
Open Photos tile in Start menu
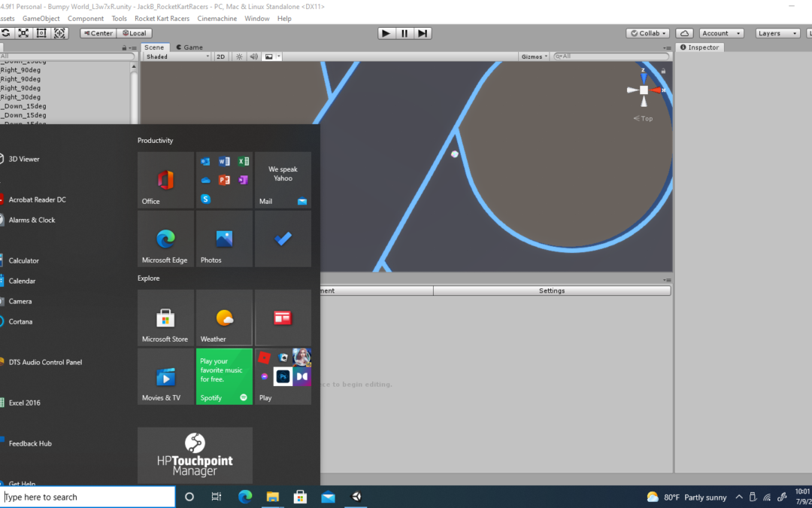(x=224, y=239)
